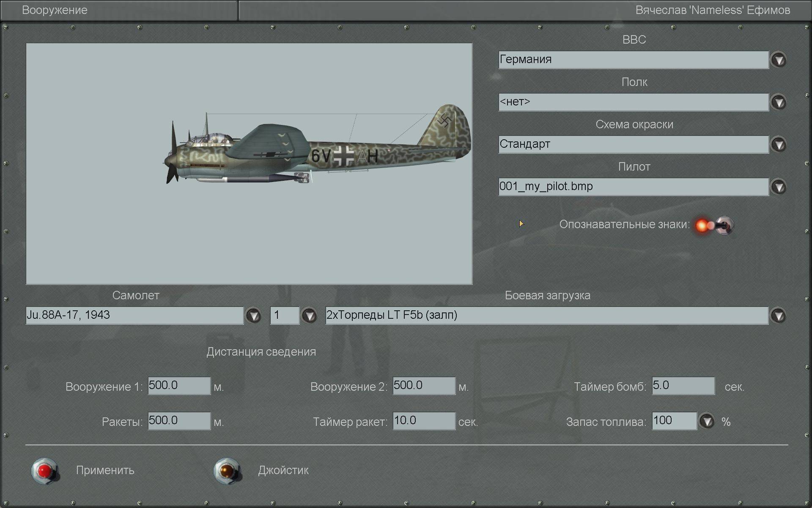
Task: Expand the Полк dropdown arrow
Action: pos(779,102)
